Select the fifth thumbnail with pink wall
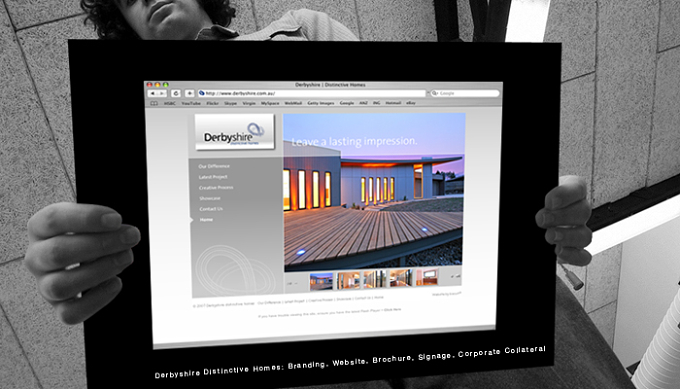 click(x=427, y=277)
